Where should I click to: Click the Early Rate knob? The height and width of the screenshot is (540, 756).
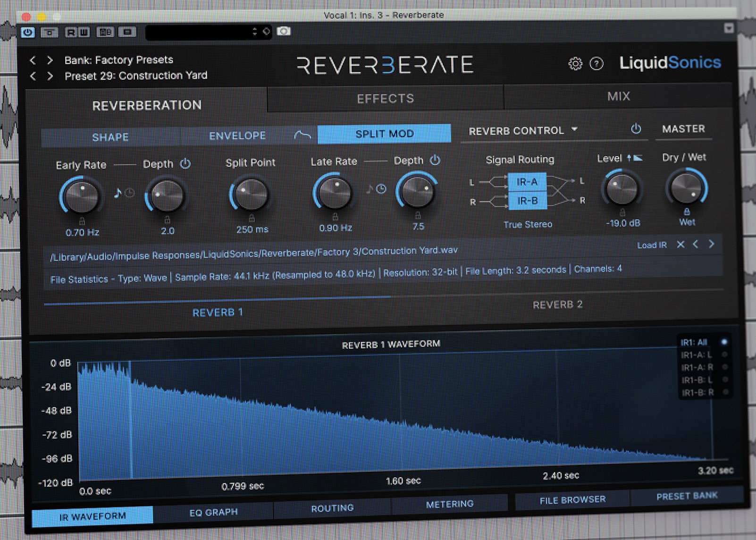point(81,197)
